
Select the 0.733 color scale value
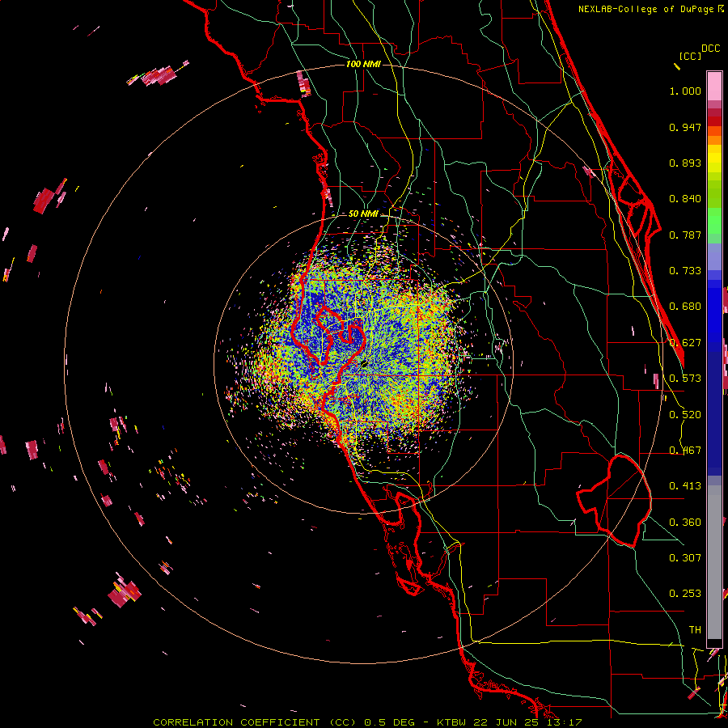point(685,271)
